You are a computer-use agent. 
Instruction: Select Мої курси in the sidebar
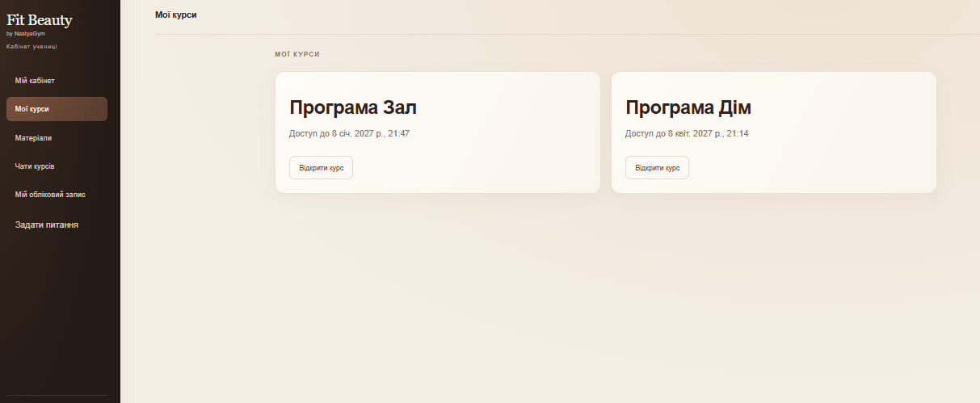pyautogui.click(x=57, y=109)
